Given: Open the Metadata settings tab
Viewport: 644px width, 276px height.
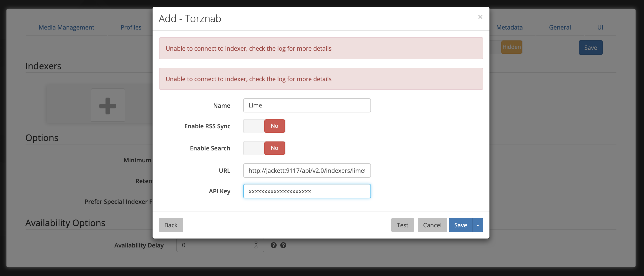Looking at the screenshot, I should tap(509, 28).
